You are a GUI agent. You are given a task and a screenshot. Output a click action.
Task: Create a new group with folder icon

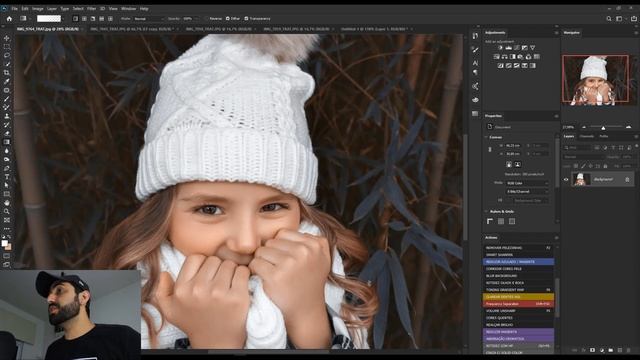click(611, 350)
